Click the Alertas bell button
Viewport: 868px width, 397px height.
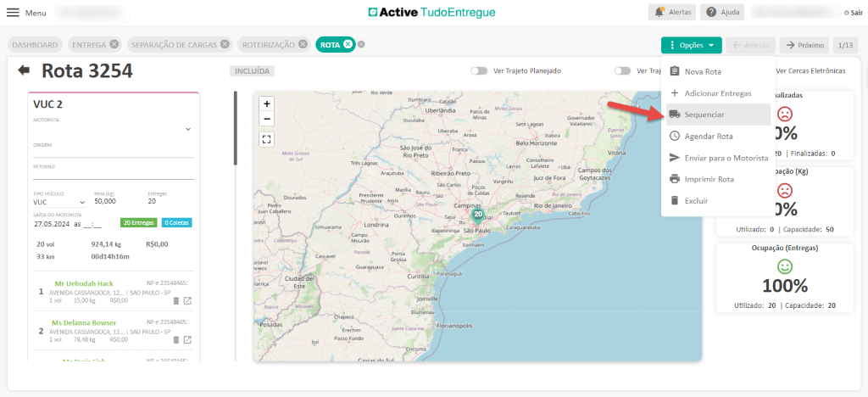[671, 12]
